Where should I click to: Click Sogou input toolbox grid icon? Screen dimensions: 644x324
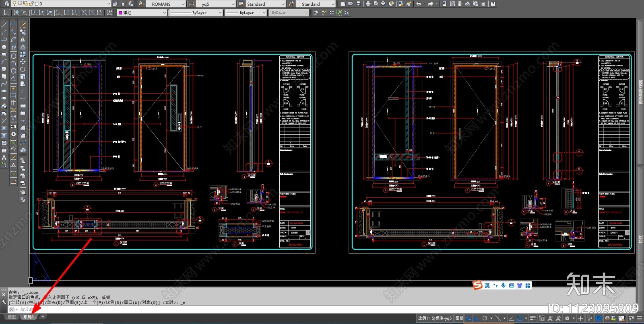(528, 285)
